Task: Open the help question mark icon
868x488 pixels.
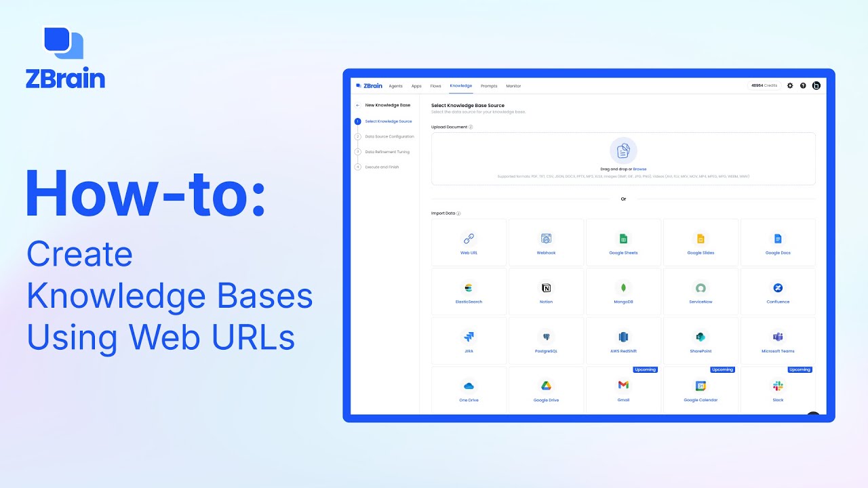Action: click(x=803, y=85)
